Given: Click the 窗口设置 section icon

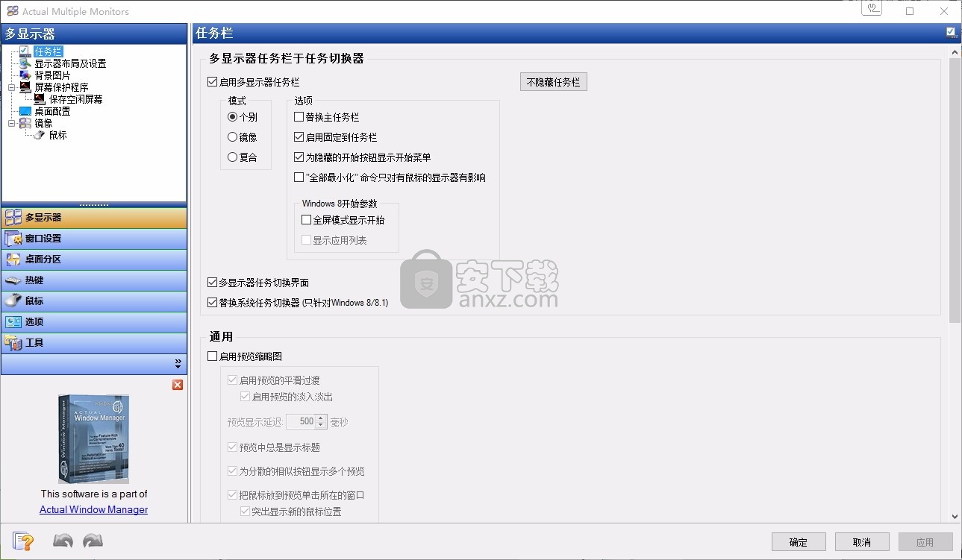Looking at the screenshot, I should coord(13,239).
